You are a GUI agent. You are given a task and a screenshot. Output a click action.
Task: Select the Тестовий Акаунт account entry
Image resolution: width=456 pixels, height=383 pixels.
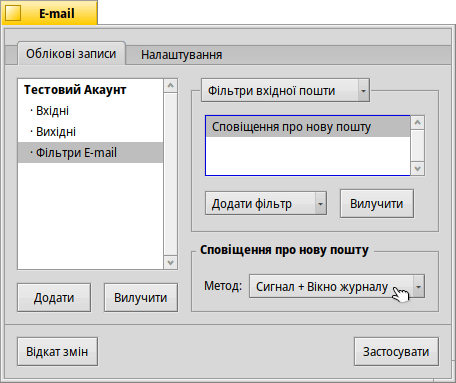(90, 90)
